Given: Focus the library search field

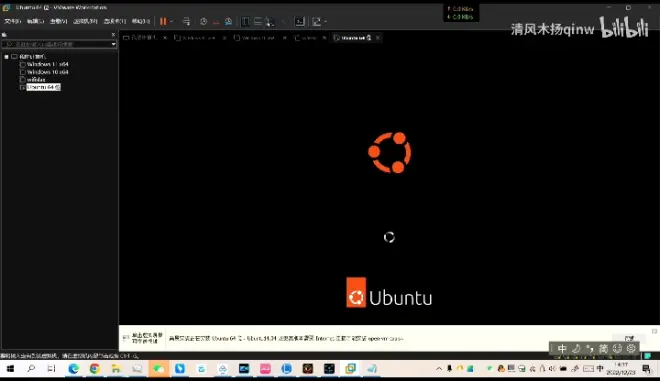Looking at the screenshot, I should click(x=56, y=44).
